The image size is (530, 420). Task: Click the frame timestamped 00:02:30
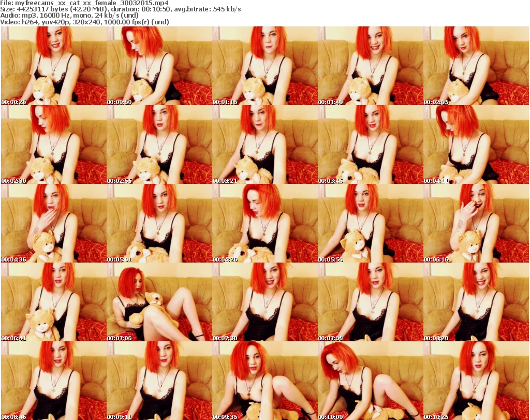(54, 144)
